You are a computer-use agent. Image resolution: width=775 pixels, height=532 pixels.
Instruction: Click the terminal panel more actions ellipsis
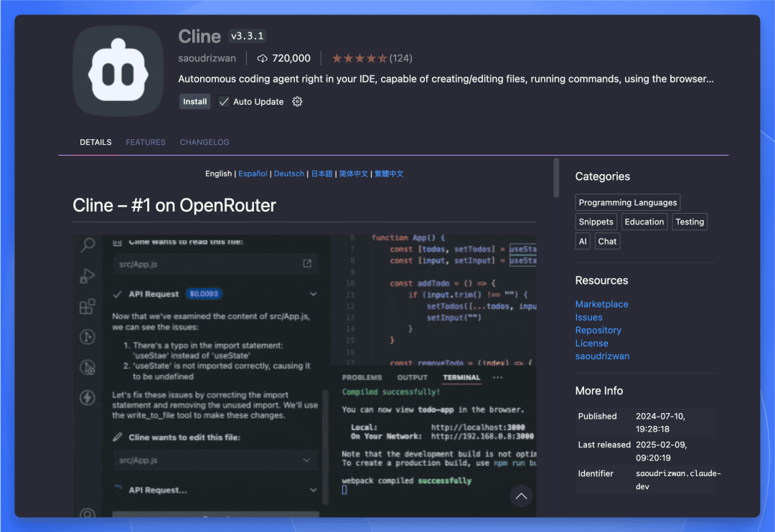point(498,377)
